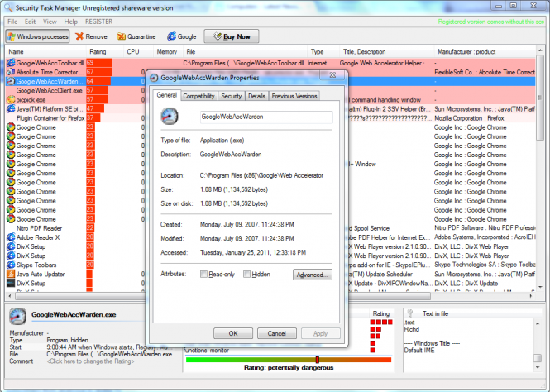550x392 pixels.
Task: Click the Buy Now button
Action: pos(232,36)
